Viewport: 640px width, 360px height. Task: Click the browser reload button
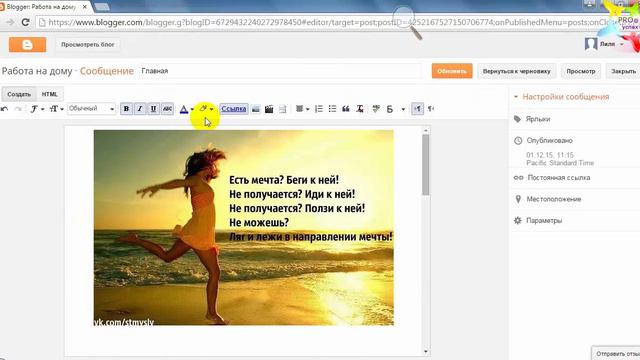click(25, 22)
